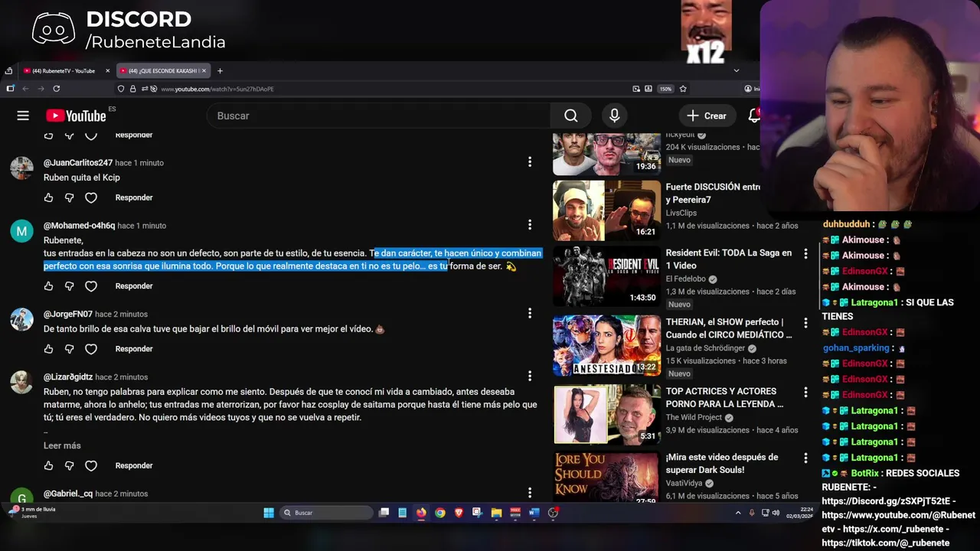Open the Crear upload menu
The height and width of the screenshot is (551, 980).
point(707,116)
